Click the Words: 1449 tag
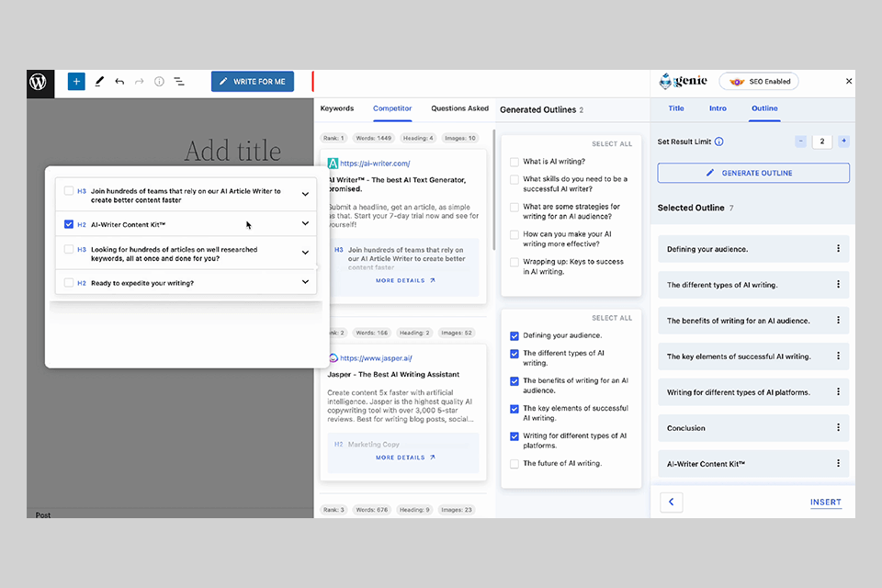The height and width of the screenshot is (588, 882). click(x=374, y=138)
